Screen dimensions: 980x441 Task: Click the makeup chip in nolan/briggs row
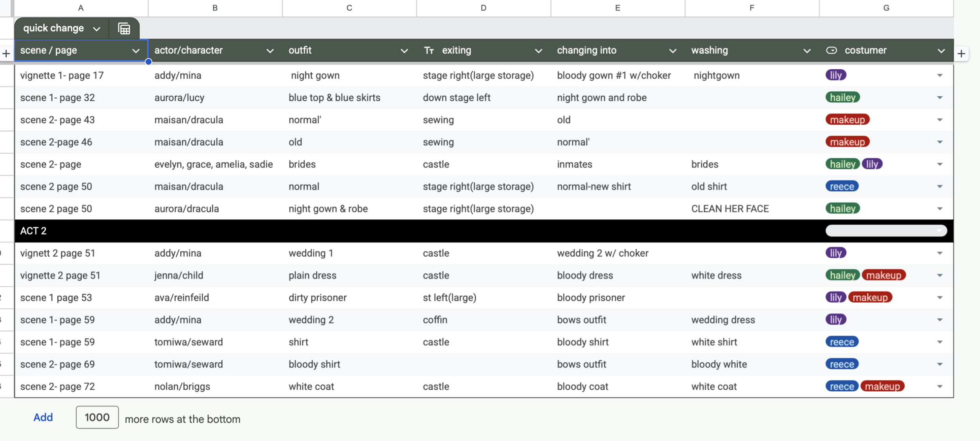tap(882, 387)
